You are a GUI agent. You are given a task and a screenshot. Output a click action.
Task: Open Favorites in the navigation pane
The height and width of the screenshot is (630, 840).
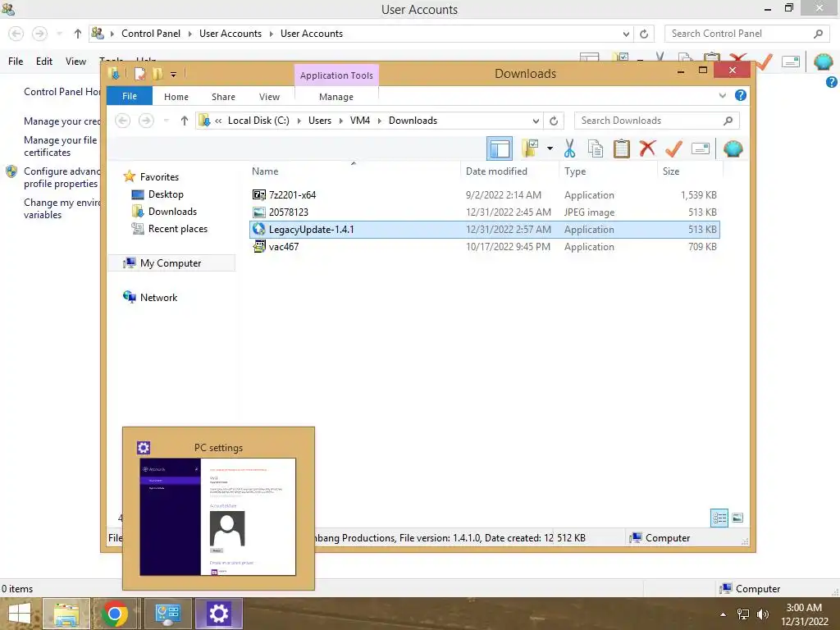pos(159,177)
